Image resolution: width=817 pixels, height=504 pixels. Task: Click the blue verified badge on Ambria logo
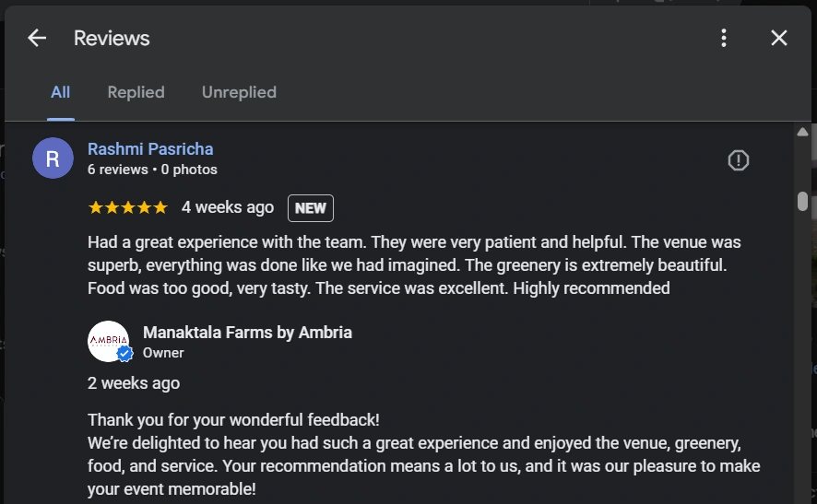[x=125, y=354]
